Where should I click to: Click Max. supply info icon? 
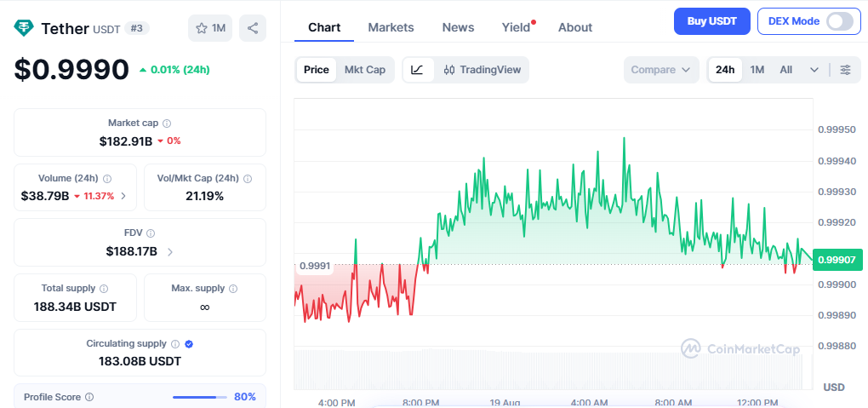tap(233, 288)
